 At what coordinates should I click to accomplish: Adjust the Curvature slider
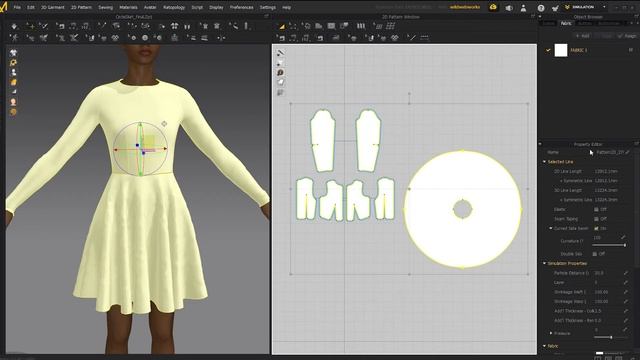click(x=609, y=245)
